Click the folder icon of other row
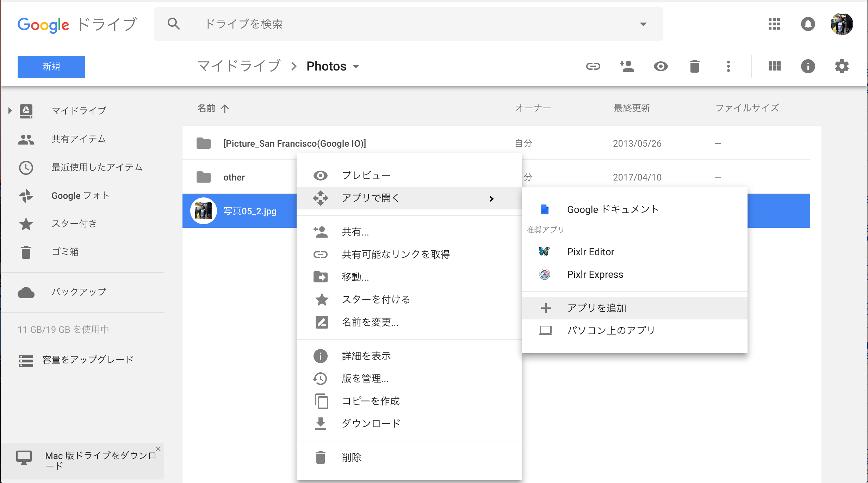Screen dimensions: 868x483 (203, 177)
